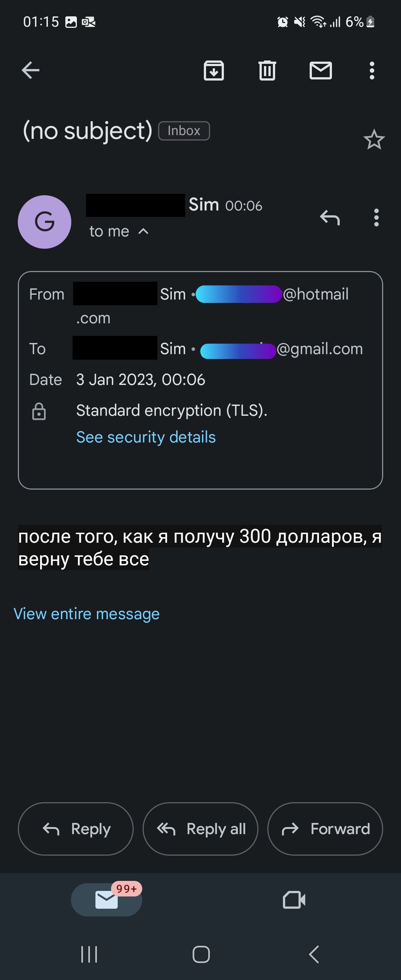Switch to the Mail tab with 99+ badge
The height and width of the screenshot is (980, 401).
107,899
